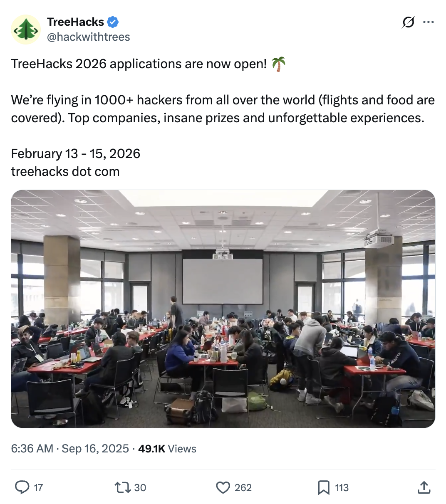Viewport: 446px width, 504px height.
Task: Click the repost count 30
Action: point(140,488)
